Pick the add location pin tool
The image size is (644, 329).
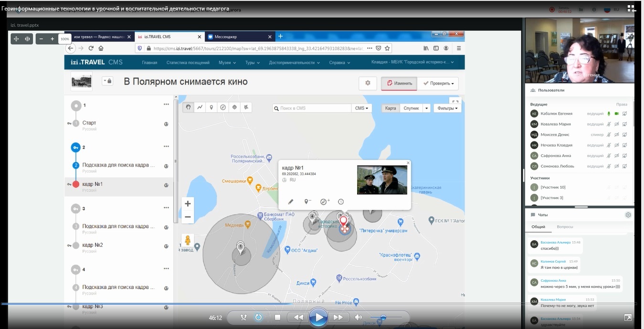(211, 107)
